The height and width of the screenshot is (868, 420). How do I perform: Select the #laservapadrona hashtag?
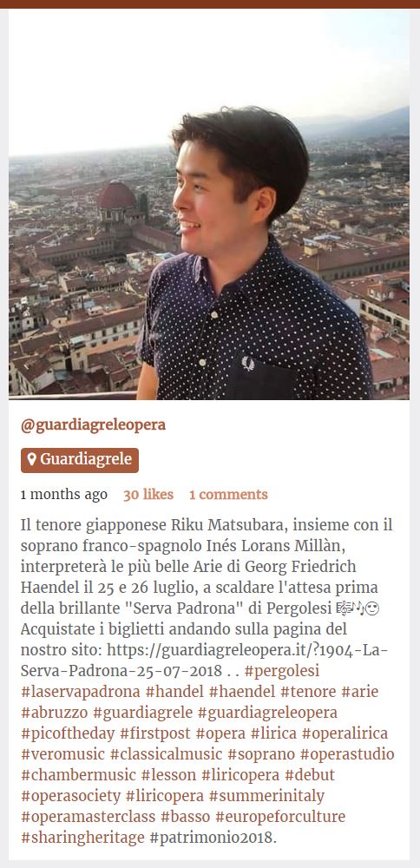[x=80, y=692]
